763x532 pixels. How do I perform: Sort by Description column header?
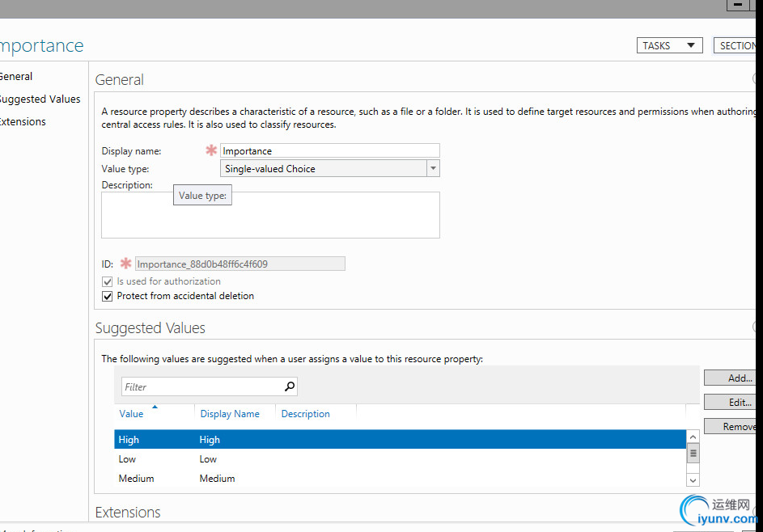click(x=306, y=414)
